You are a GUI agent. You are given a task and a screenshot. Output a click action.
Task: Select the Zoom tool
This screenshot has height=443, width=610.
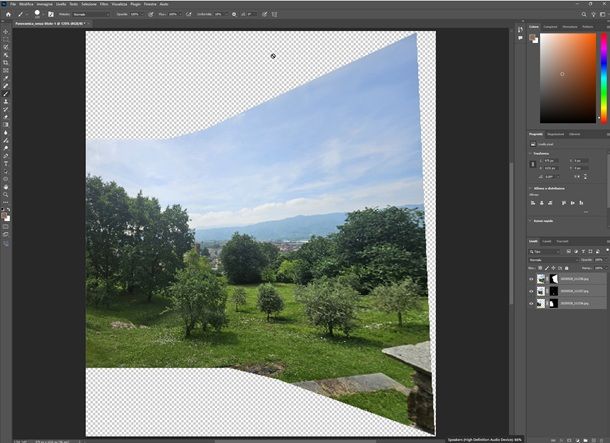click(x=5, y=195)
